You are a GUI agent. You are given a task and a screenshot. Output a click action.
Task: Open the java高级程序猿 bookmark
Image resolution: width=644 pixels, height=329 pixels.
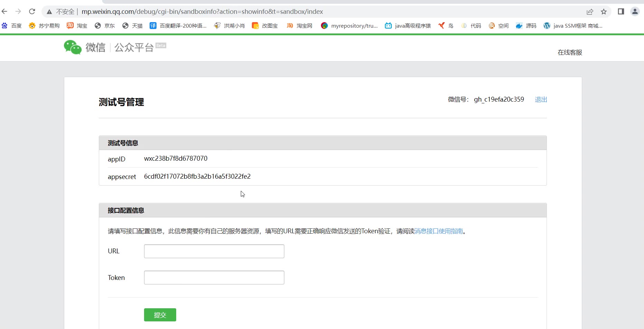pyautogui.click(x=408, y=26)
